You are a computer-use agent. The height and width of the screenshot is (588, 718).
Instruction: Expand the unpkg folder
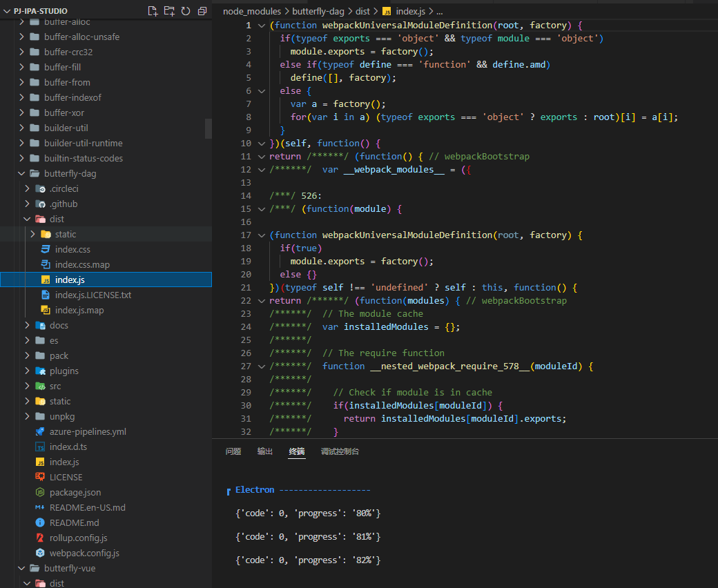click(27, 416)
